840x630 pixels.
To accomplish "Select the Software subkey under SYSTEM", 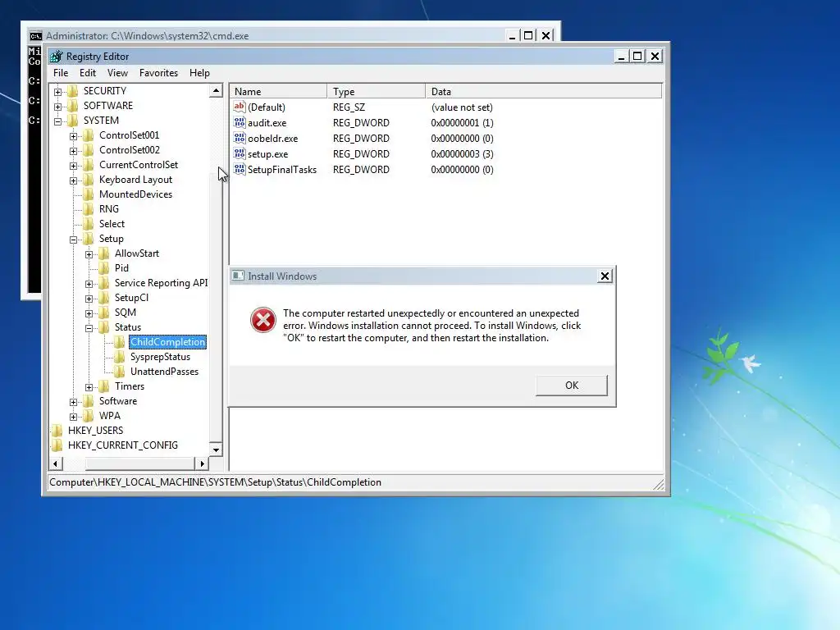I will (118, 400).
